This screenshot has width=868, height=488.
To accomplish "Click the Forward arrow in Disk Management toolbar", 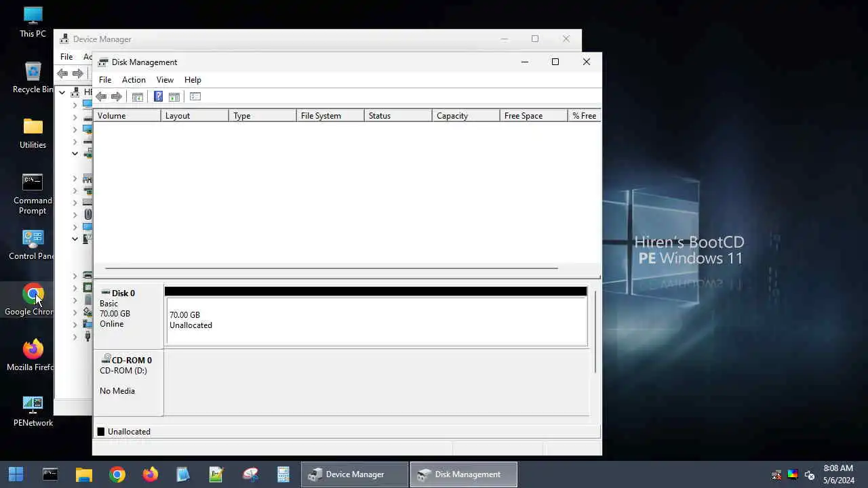I will click(x=117, y=97).
